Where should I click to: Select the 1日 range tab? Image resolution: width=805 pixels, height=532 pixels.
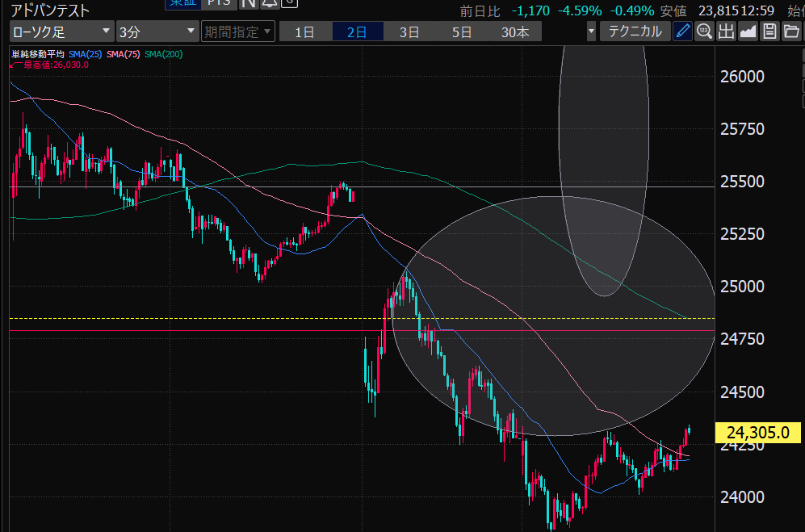tap(304, 32)
